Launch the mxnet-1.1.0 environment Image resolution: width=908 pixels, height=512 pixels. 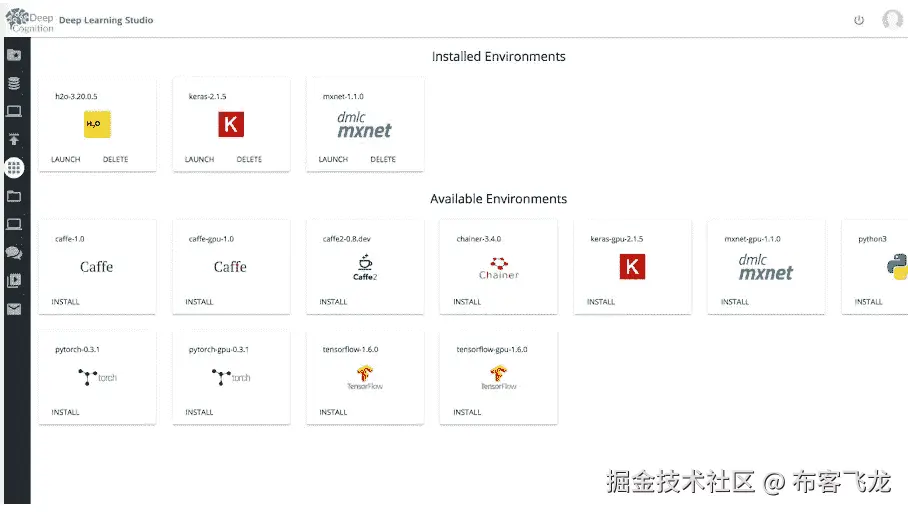click(333, 159)
